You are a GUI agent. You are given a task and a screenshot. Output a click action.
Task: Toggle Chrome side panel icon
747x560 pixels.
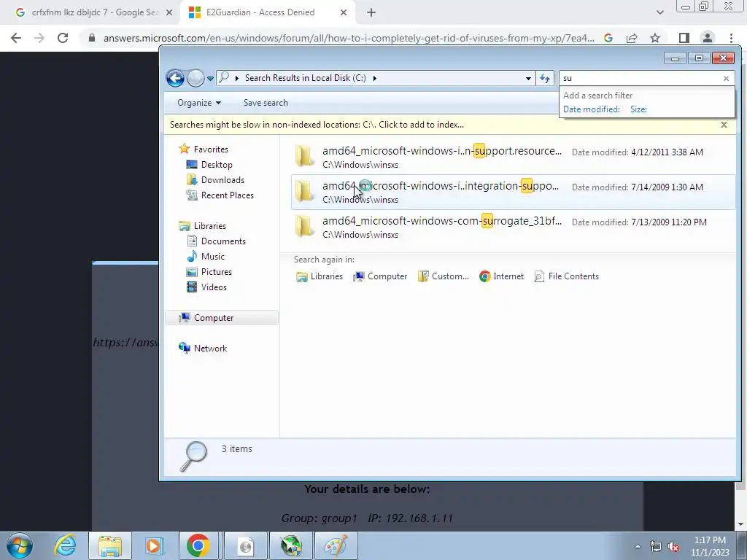click(x=684, y=38)
